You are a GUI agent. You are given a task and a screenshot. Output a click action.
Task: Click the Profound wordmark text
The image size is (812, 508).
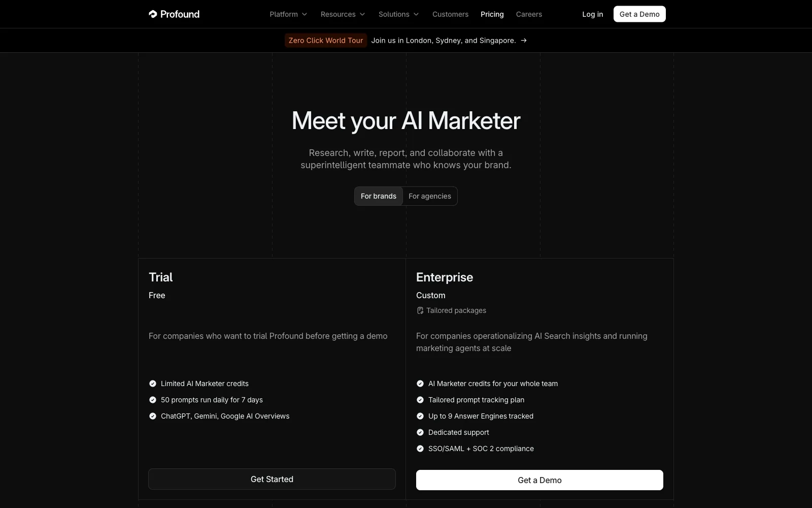(180, 14)
